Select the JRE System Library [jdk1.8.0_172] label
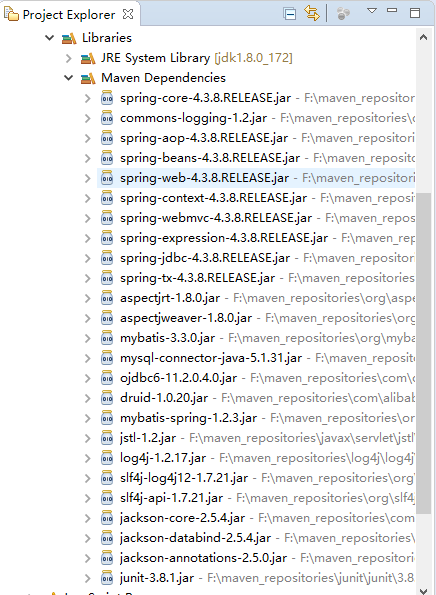436x595 pixels. pyautogui.click(x=197, y=58)
